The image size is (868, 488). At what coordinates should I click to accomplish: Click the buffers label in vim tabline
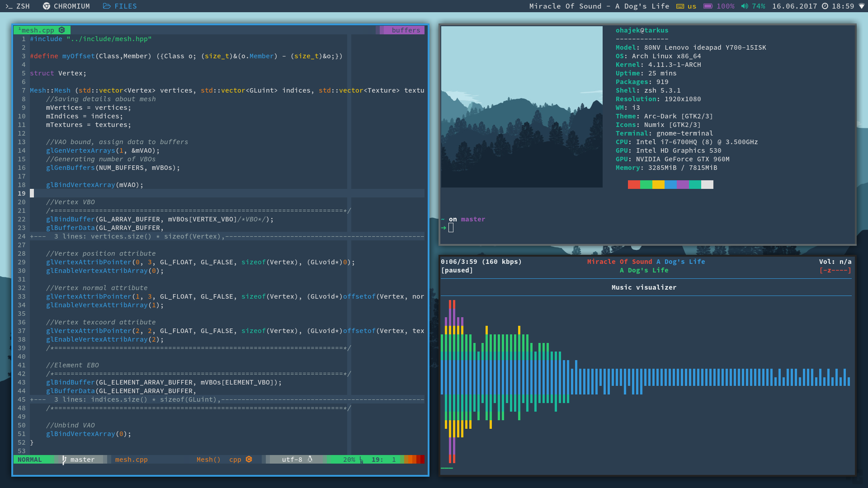pos(406,30)
